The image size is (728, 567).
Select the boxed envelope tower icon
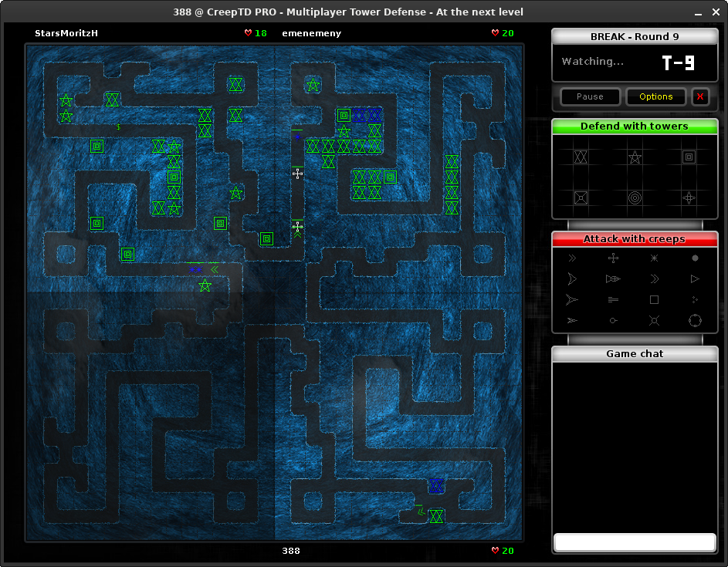(x=580, y=198)
